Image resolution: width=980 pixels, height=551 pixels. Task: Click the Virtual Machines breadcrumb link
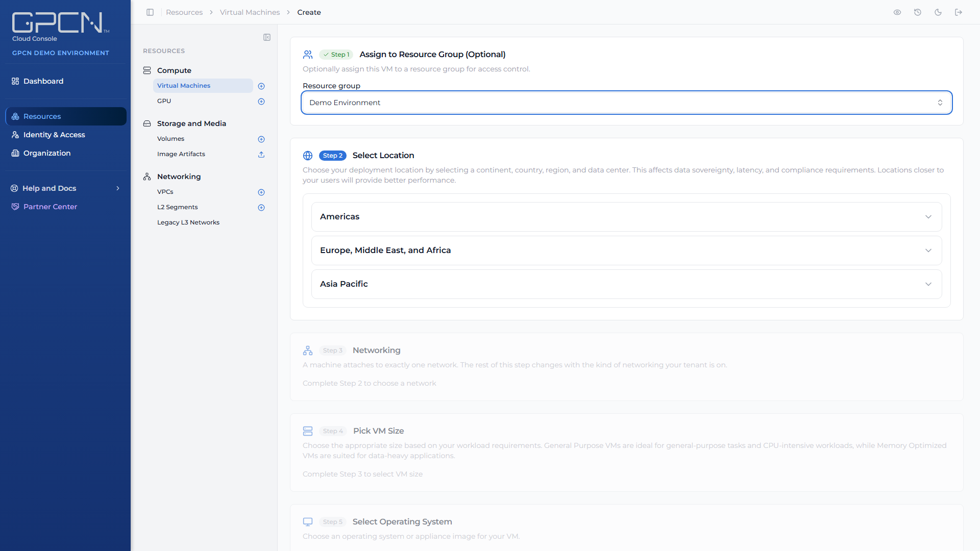point(250,12)
